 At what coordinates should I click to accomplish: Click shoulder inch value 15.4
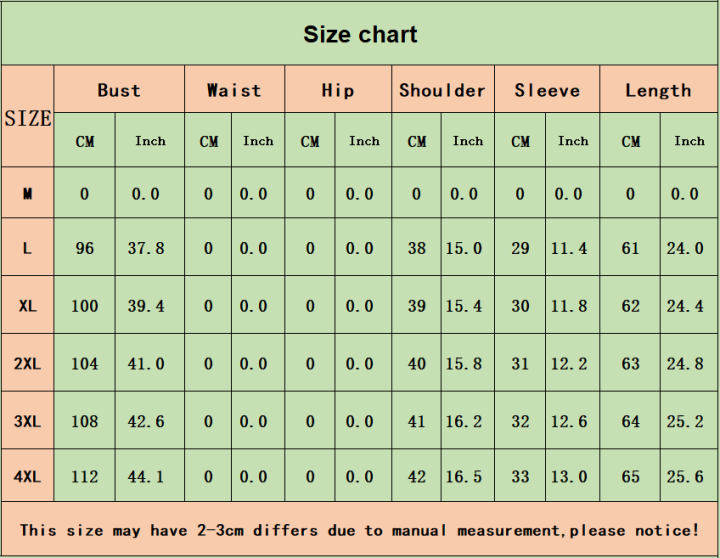[464, 306]
